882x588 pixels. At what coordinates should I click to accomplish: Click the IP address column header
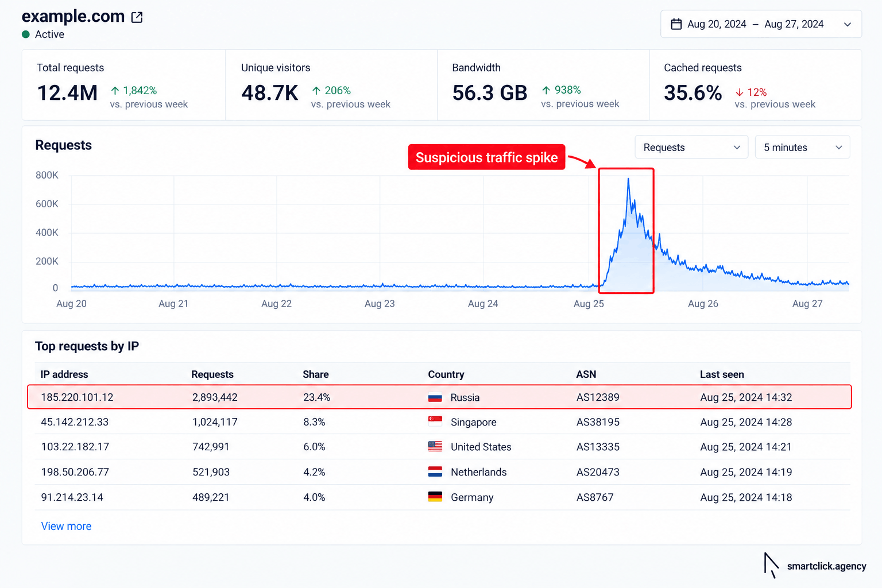click(64, 374)
